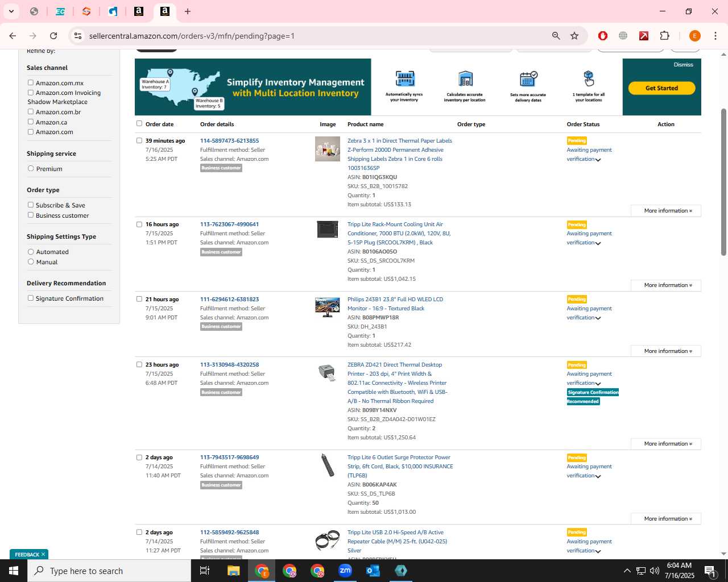Expand More information for Cooling Unit order
This screenshot has height=582, width=728.
[666, 285]
